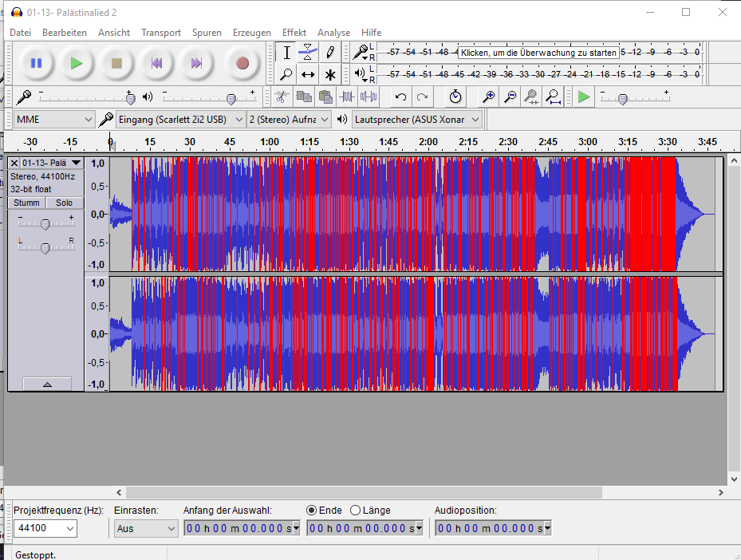Click the Cut scissors icon

point(282,97)
